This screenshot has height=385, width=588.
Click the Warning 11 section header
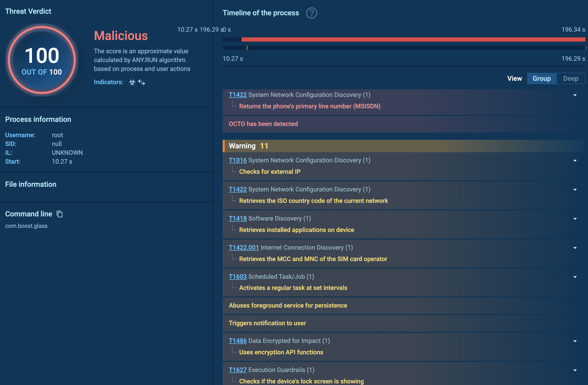(x=403, y=146)
